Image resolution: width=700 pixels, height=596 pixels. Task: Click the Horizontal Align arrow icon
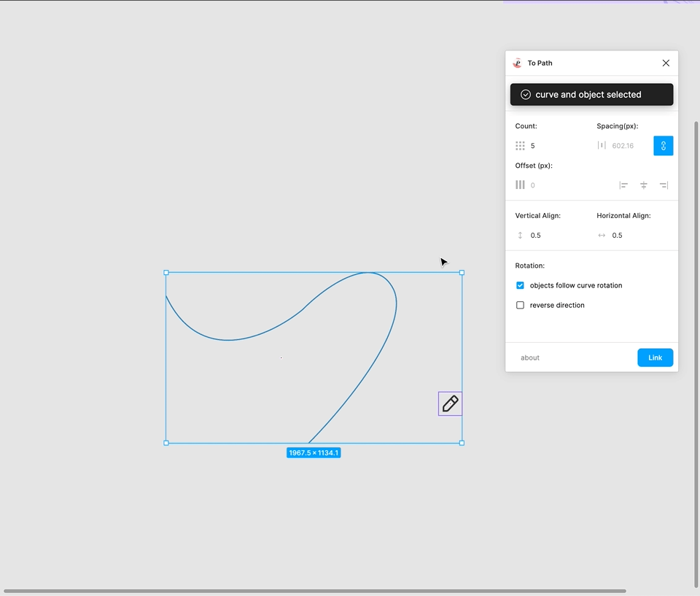[x=602, y=235]
